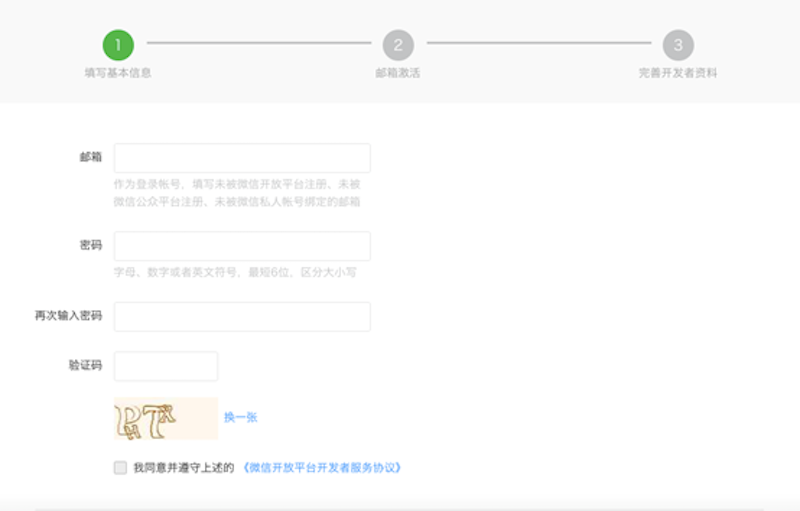Focus the 再次输入密码 confirm password field
800x511 pixels.
[242, 316]
